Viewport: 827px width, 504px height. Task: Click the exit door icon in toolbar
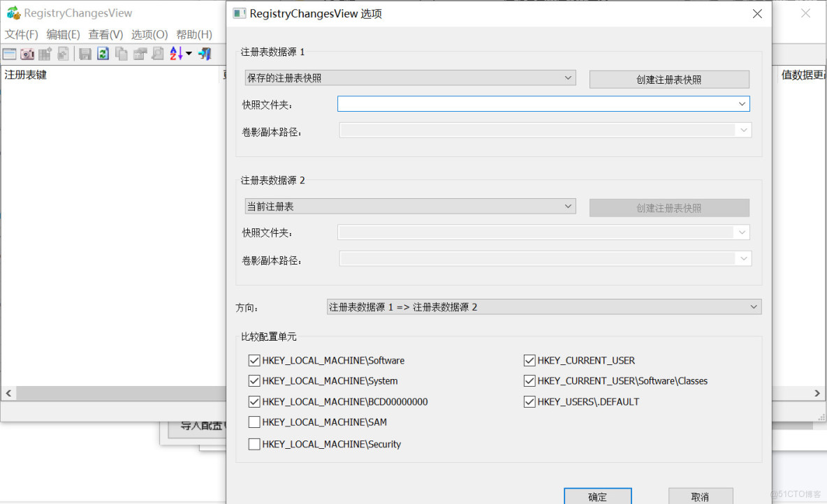204,54
